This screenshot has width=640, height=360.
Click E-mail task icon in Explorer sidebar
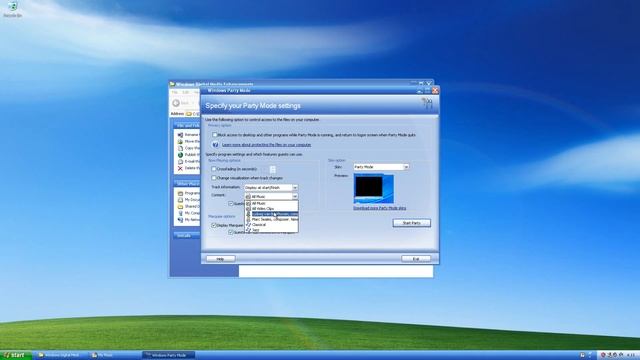pyautogui.click(x=180, y=162)
